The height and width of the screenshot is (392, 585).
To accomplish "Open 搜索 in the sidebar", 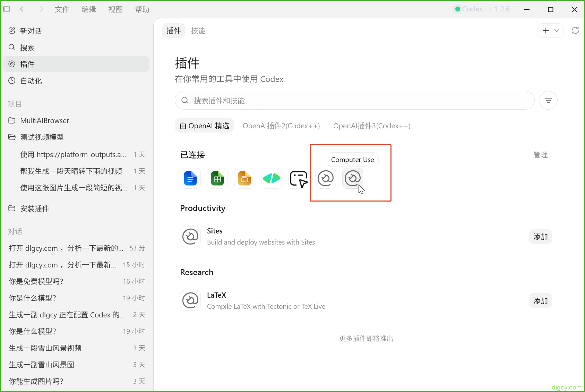I will point(76,48).
